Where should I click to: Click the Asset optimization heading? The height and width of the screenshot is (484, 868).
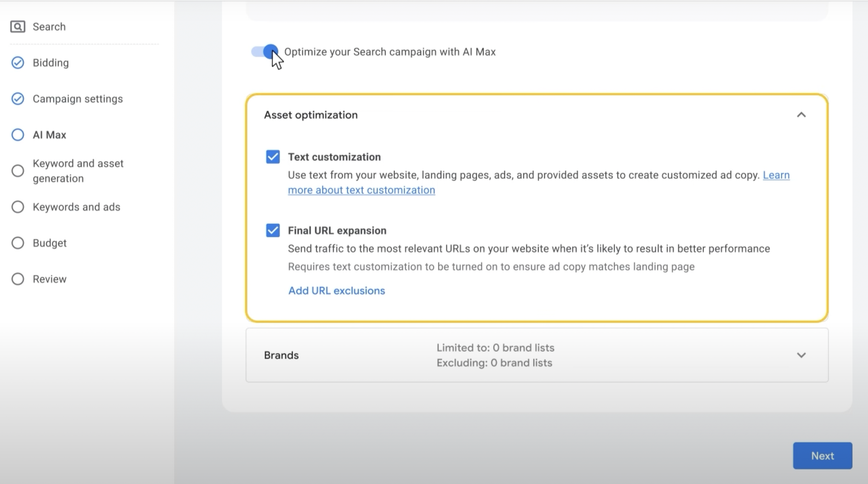point(311,115)
